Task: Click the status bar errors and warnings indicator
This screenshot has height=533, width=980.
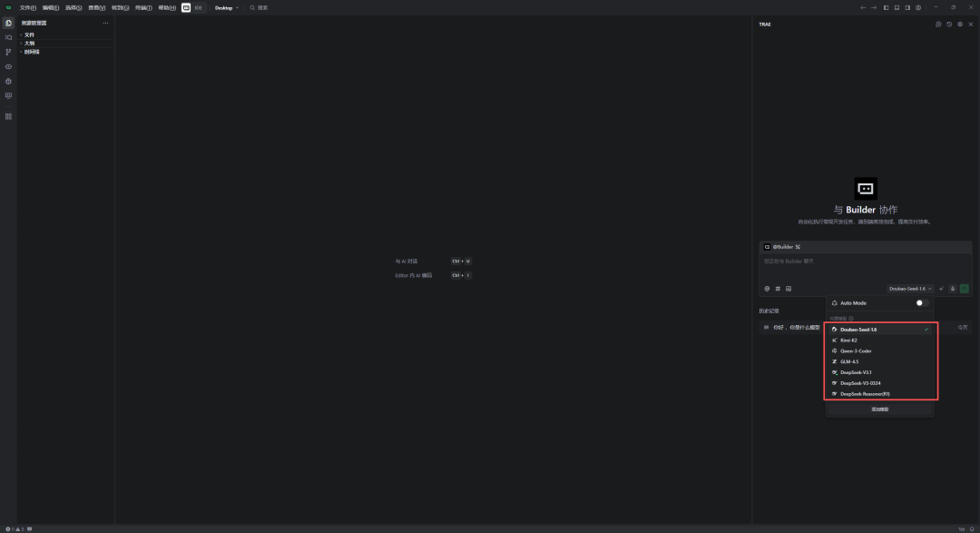Action: click(15, 529)
